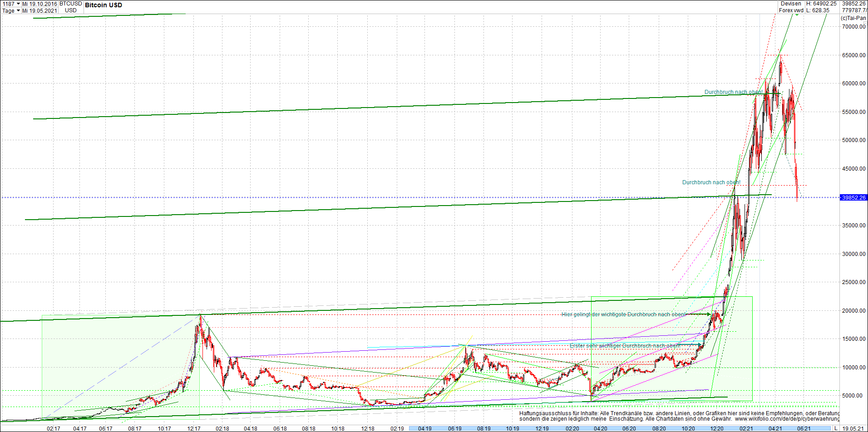The width and height of the screenshot is (868, 432).
Task: Click the L scale button beside the time axis
Action: [836, 428]
